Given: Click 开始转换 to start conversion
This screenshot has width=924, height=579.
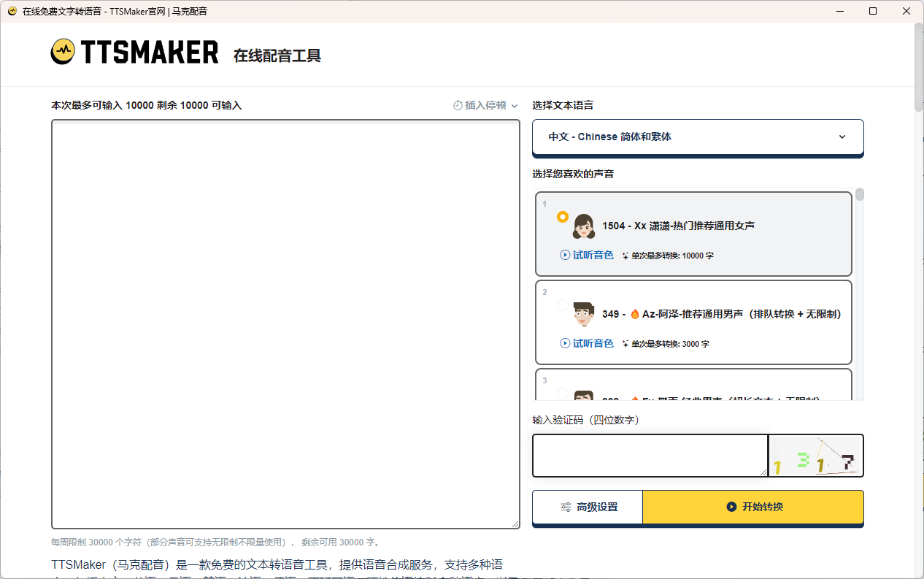Looking at the screenshot, I should [x=752, y=507].
